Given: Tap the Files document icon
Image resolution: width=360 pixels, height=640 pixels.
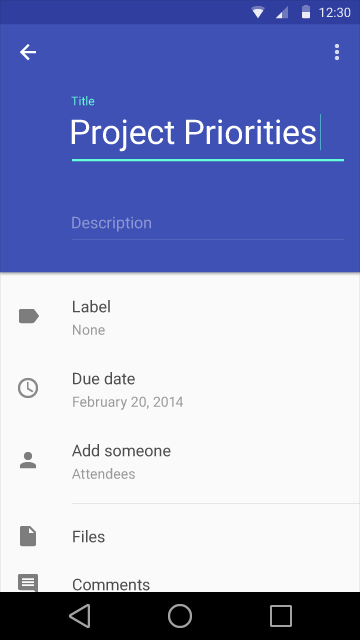Looking at the screenshot, I should pyautogui.click(x=28, y=536).
